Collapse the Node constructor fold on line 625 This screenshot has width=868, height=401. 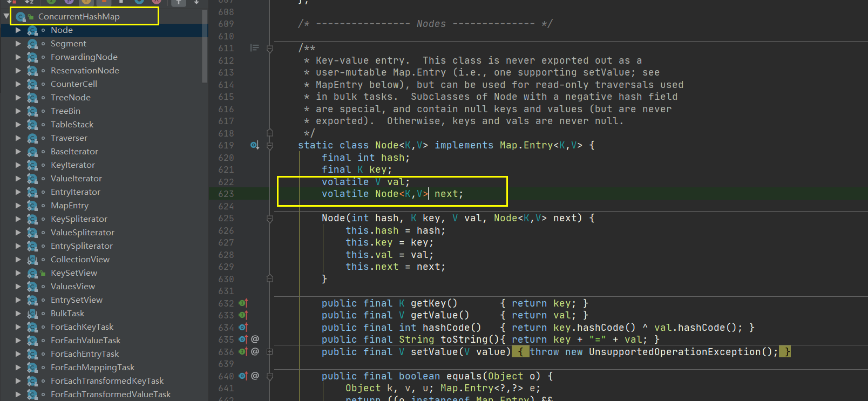[x=270, y=219]
